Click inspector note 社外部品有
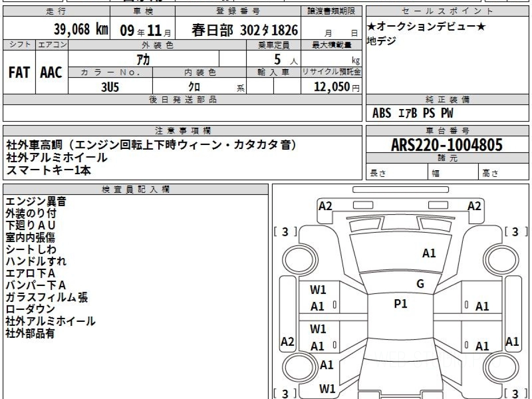The height and width of the screenshot is (399, 532). pyautogui.click(x=30, y=333)
